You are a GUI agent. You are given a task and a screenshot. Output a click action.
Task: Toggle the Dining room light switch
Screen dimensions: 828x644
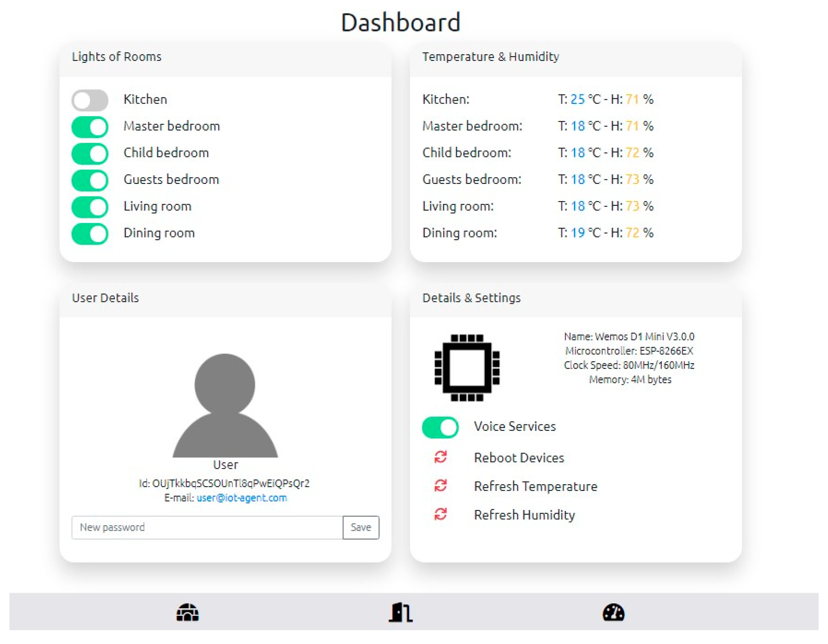[x=90, y=233]
